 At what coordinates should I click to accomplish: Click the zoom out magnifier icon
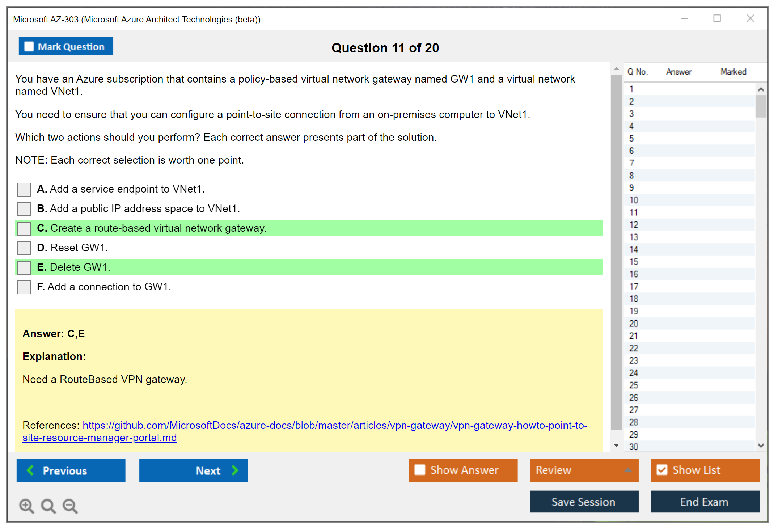[x=70, y=506]
